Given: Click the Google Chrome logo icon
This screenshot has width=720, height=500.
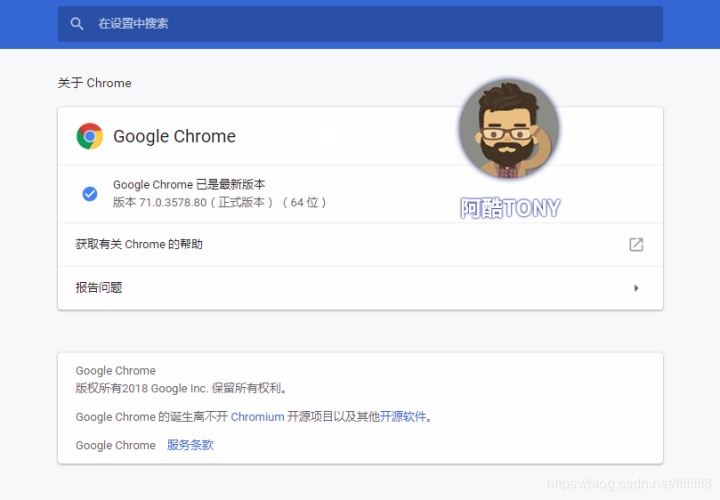Looking at the screenshot, I should [90, 136].
